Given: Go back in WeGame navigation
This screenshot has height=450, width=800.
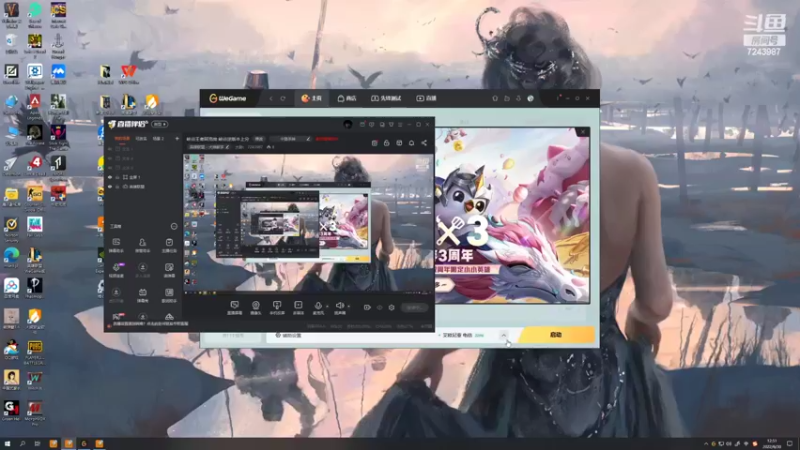Looking at the screenshot, I should point(271,98).
